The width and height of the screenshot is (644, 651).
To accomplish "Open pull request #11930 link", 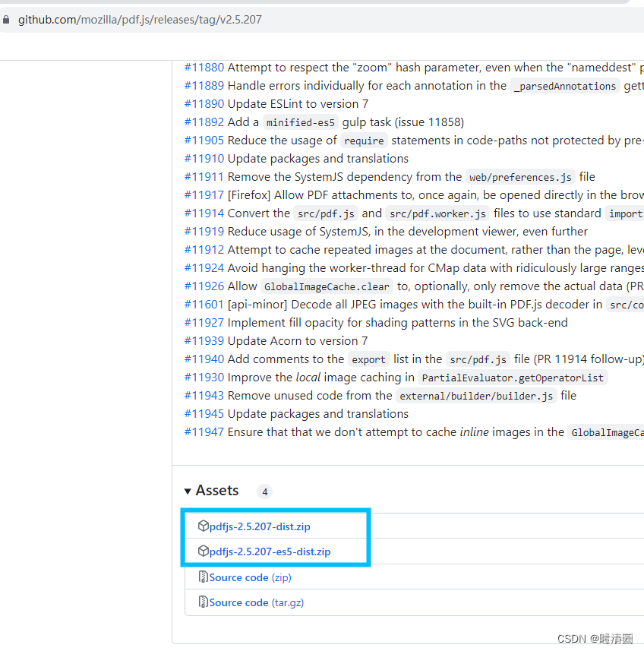I will tap(204, 378).
